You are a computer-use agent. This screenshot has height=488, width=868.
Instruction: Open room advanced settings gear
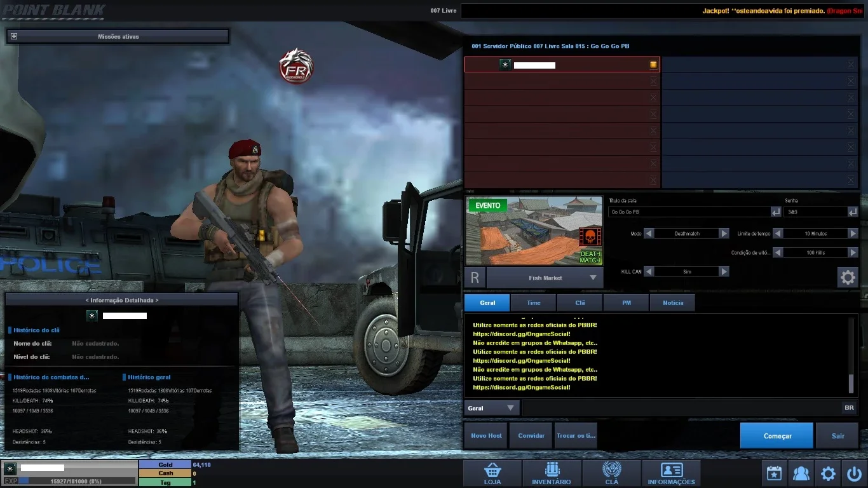click(x=848, y=278)
